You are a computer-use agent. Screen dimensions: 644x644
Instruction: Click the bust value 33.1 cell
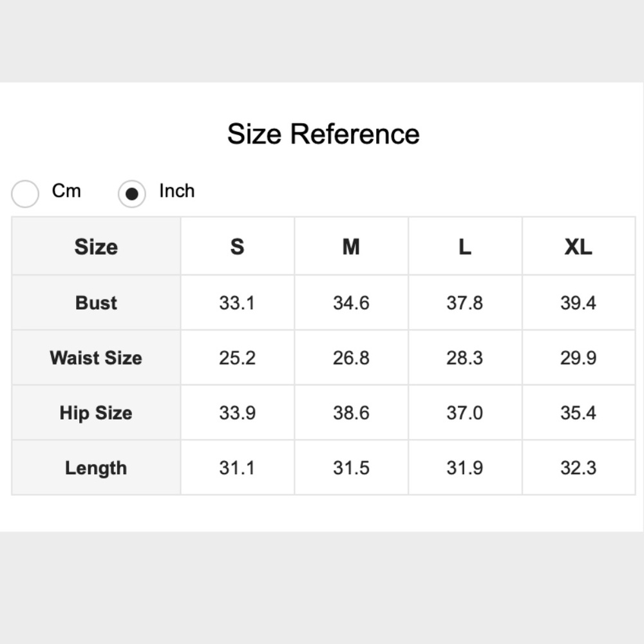pyautogui.click(x=237, y=303)
